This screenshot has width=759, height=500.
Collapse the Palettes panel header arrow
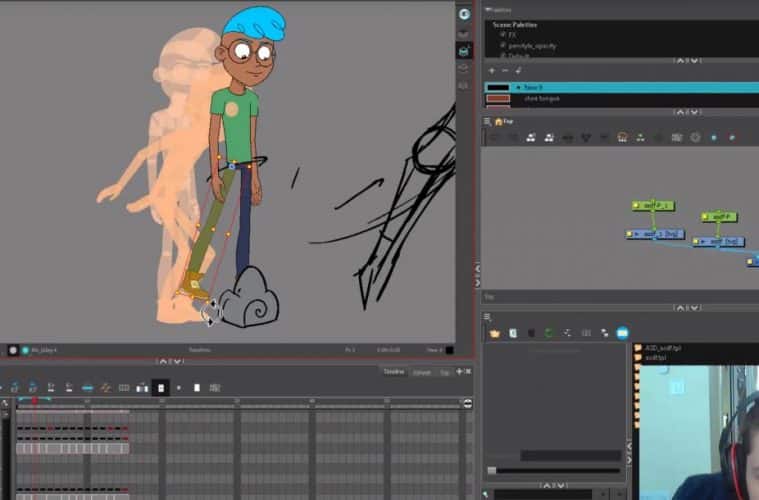click(488, 9)
